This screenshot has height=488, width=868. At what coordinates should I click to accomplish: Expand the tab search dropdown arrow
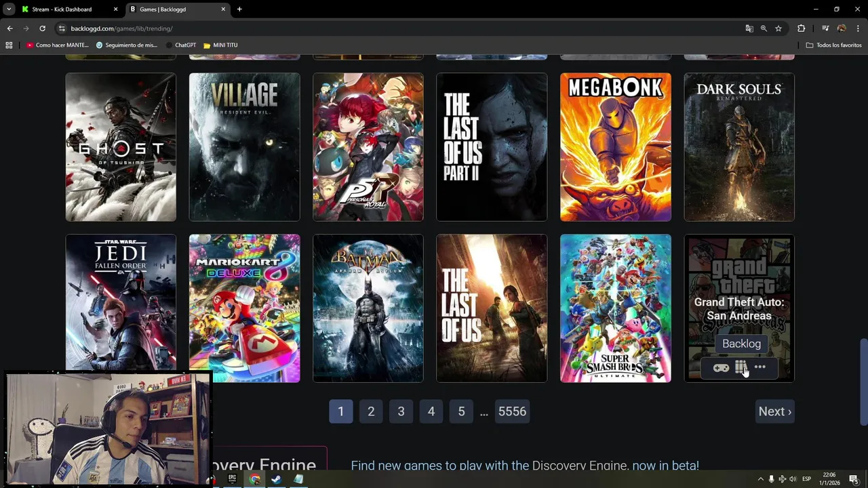pyautogui.click(x=8, y=9)
